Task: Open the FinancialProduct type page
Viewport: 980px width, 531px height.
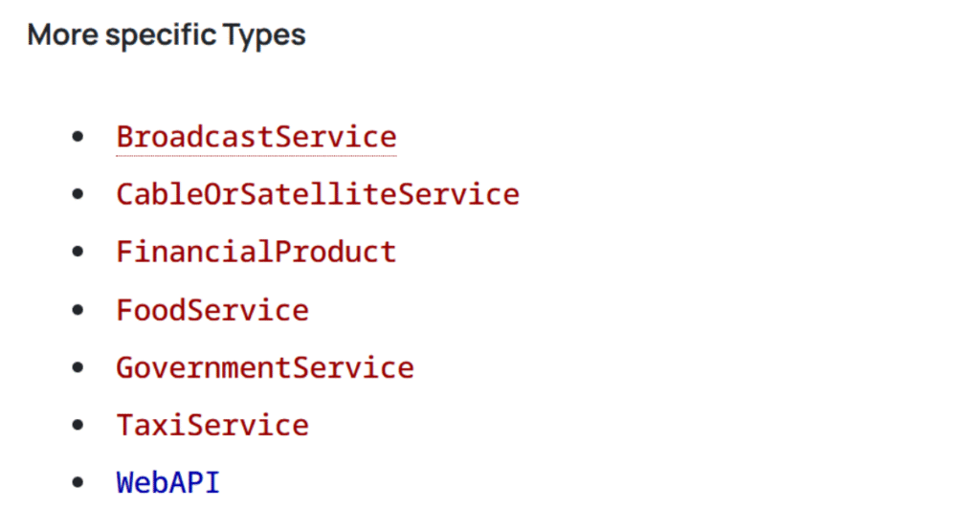Action: 256,252
